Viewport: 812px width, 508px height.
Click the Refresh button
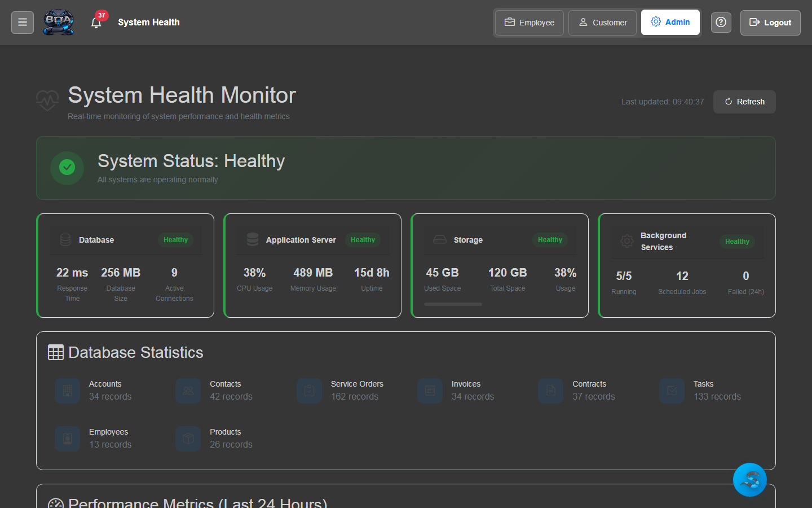tap(744, 102)
